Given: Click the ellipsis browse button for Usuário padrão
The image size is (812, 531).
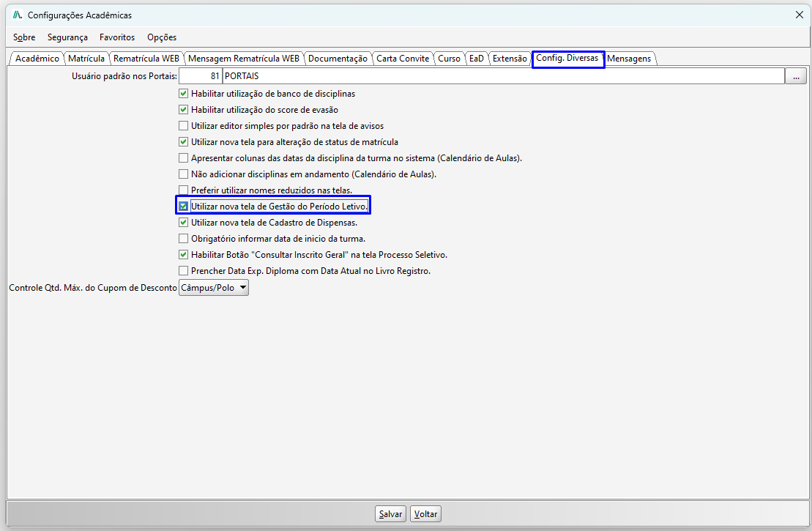Looking at the screenshot, I should click(796, 75).
